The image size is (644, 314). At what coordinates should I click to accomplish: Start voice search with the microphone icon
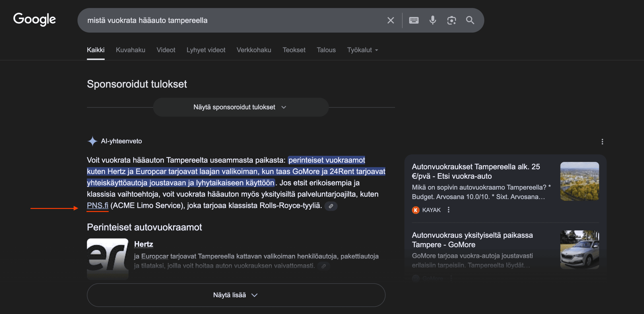tap(432, 20)
